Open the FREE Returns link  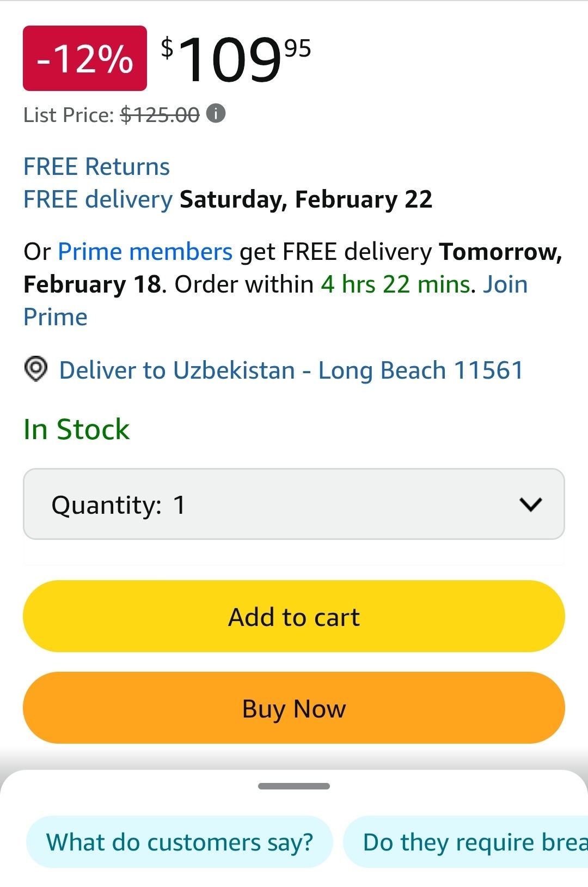point(97,167)
